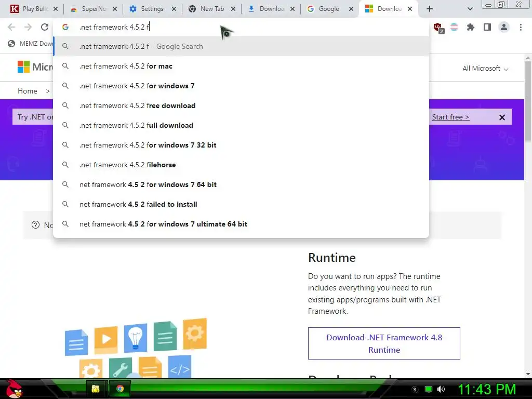Screen dimensions: 532x399
Task: Open the Angry Birds start button
Action: [14, 389]
